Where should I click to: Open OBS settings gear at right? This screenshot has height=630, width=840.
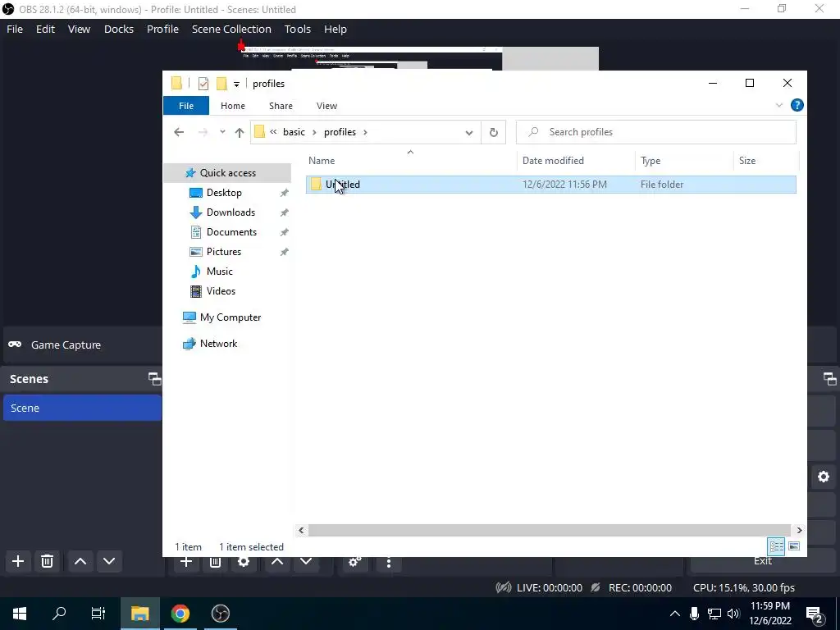pos(824,477)
